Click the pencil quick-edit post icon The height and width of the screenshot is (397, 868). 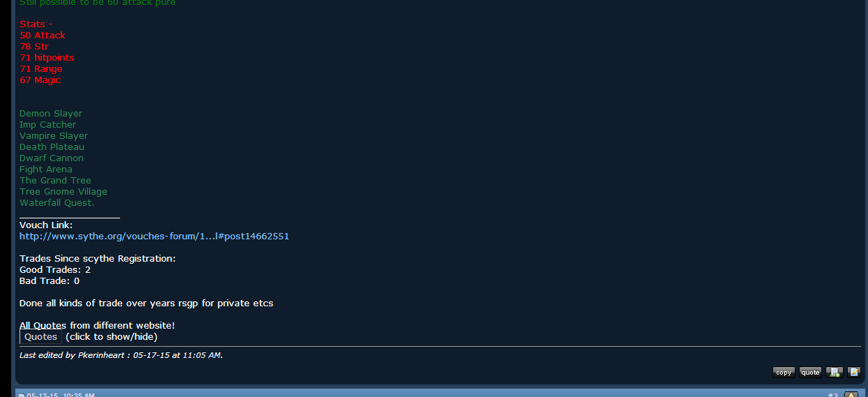(854, 373)
